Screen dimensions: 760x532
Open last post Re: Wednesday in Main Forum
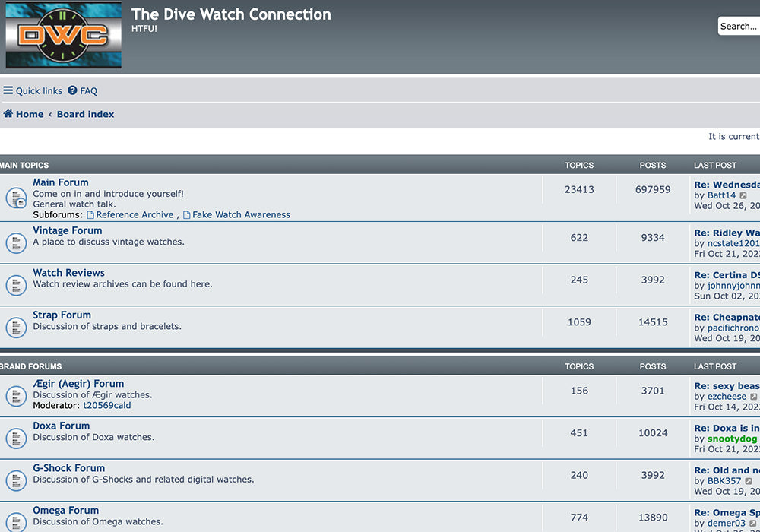pyautogui.click(x=727, y=185)
